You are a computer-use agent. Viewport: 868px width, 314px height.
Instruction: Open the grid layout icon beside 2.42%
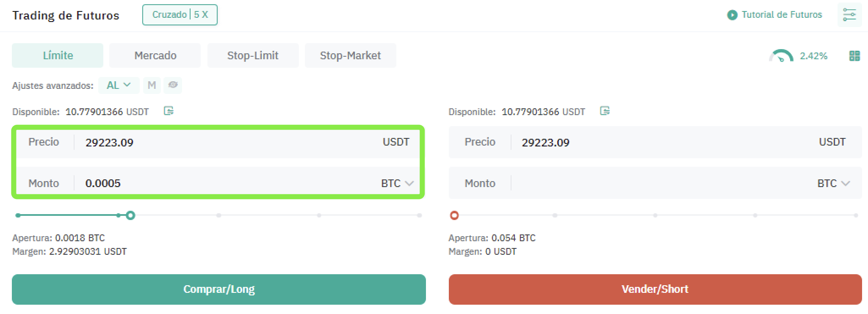point(854,56)
